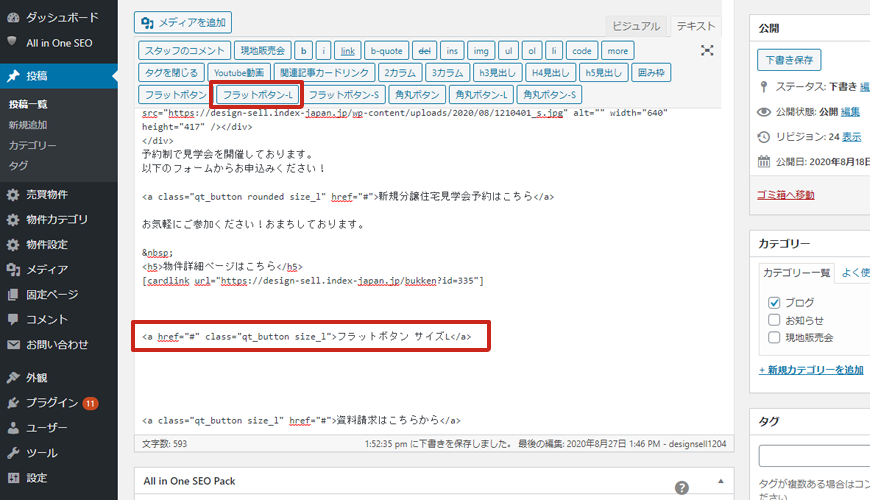
Task: Toggle the fullscreen distraction-free editor icon
Action: click(707, 51)
